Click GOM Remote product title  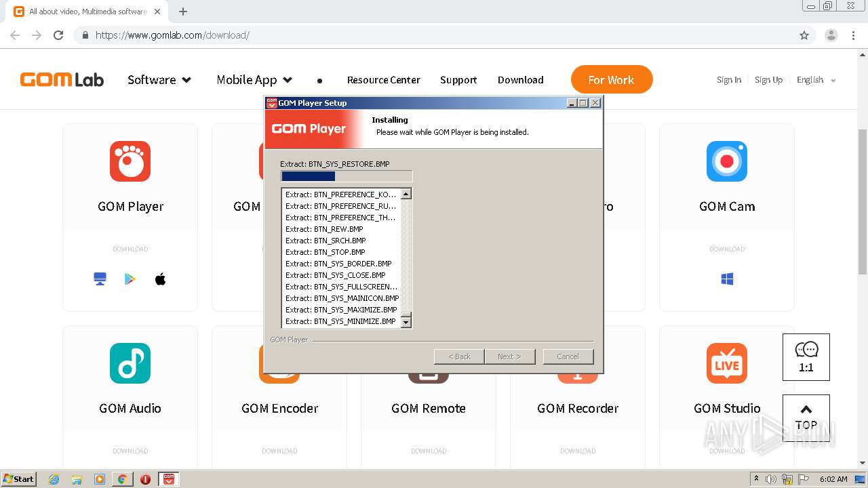[x=429, y=409]
